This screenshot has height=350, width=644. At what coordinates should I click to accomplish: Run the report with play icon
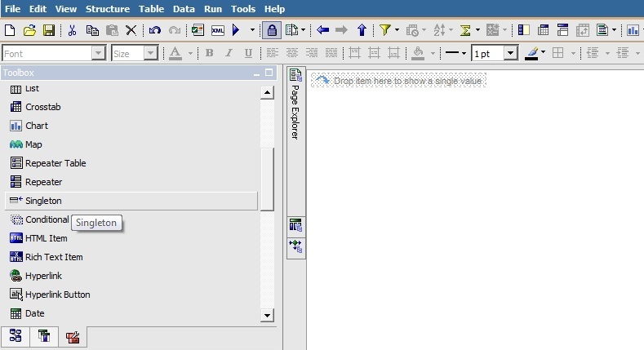(236, 30)
